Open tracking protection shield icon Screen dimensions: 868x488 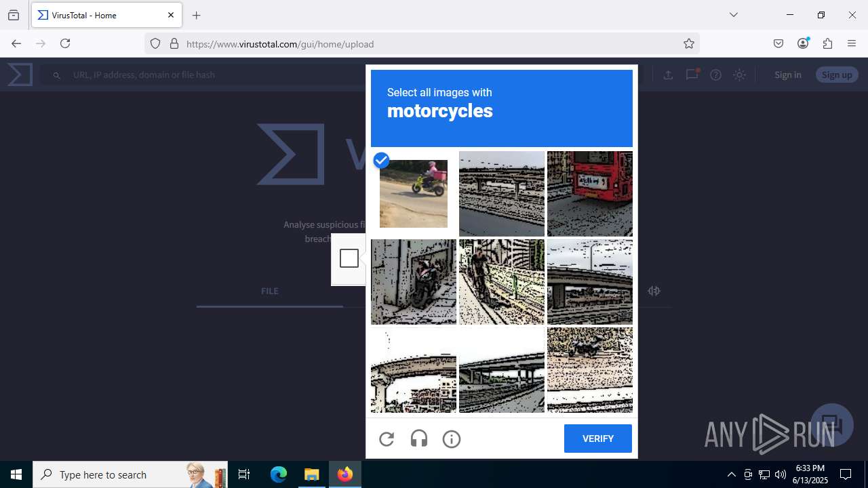coord(155,43)
